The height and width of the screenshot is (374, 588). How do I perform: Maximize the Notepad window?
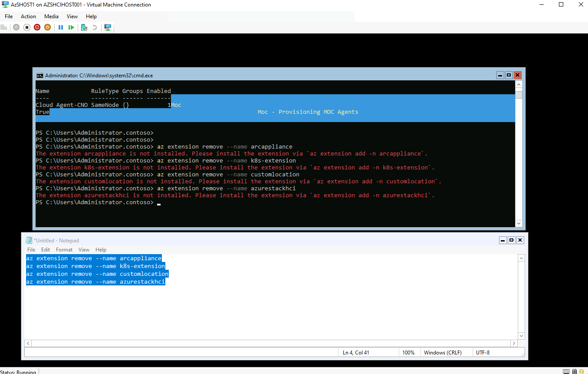coord(512,240)
